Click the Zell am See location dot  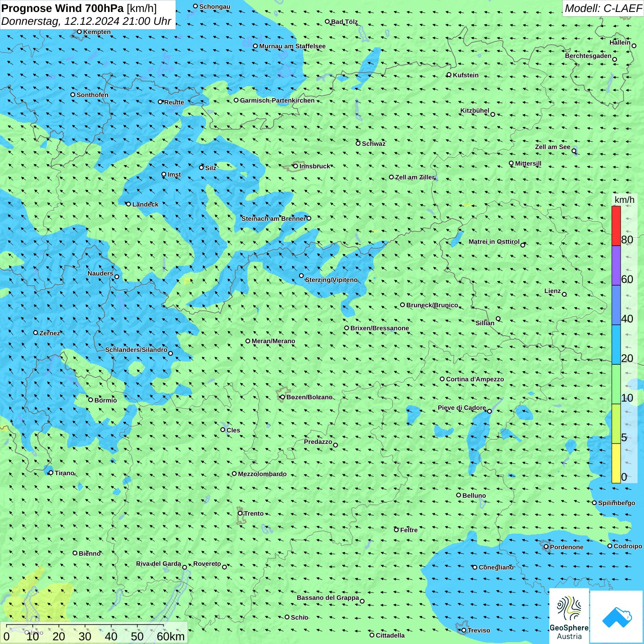[574, 151]
